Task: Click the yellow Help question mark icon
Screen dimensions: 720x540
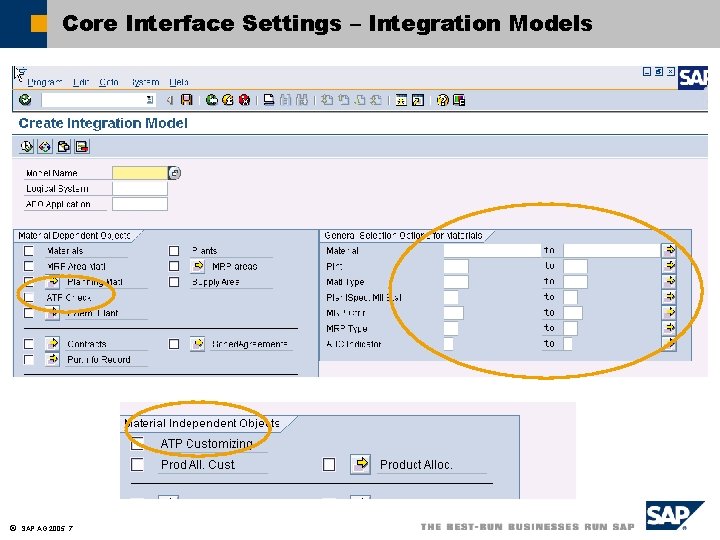Action: pyautogui.click(x=443, y=100)
